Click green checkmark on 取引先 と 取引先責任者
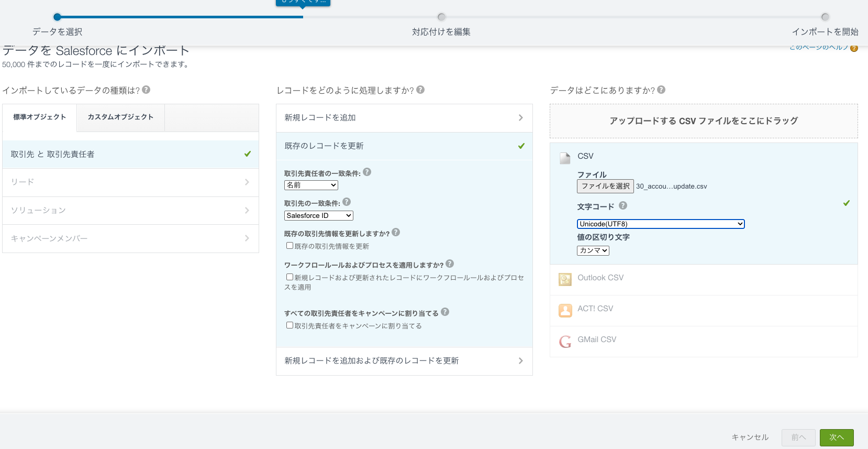The image size is (868, 449). click(x=248, y=154)
